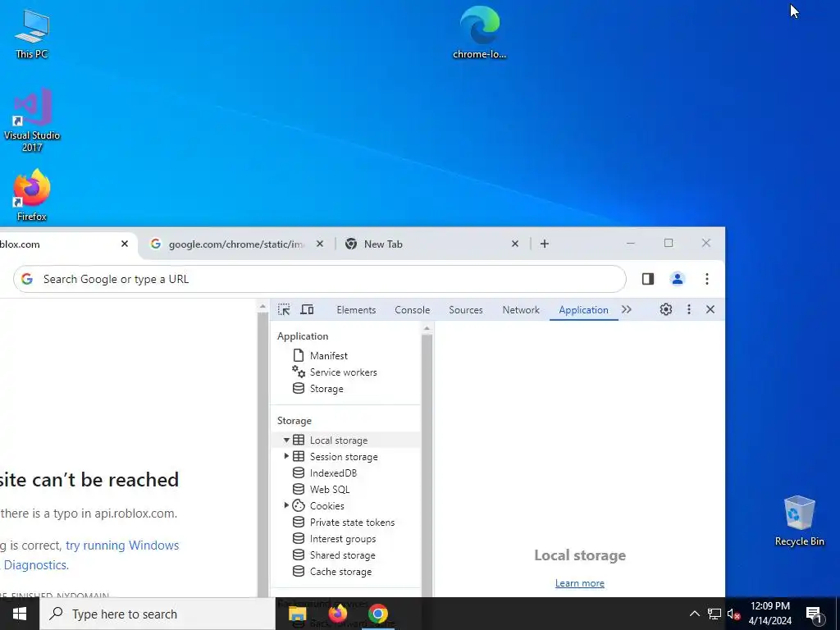Close the New Tab tab
The height and width of the screenshot is (630, 840).
coord(515,244)
